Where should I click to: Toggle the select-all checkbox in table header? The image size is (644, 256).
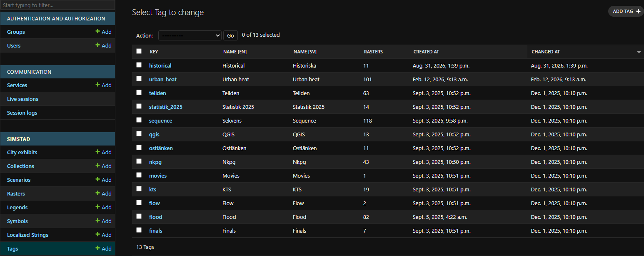point(139,51)
